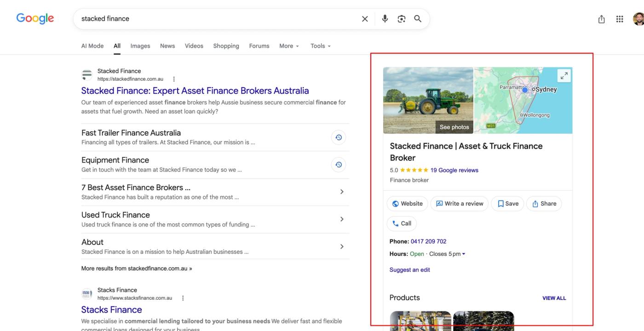Click the Call button

click(x=402, y=223)
